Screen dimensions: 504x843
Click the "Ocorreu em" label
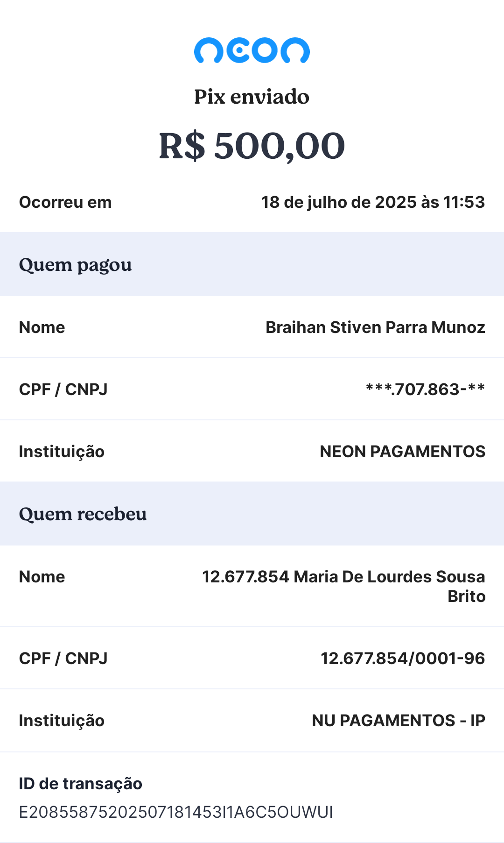pyautogui.click(x=65, y=202)
